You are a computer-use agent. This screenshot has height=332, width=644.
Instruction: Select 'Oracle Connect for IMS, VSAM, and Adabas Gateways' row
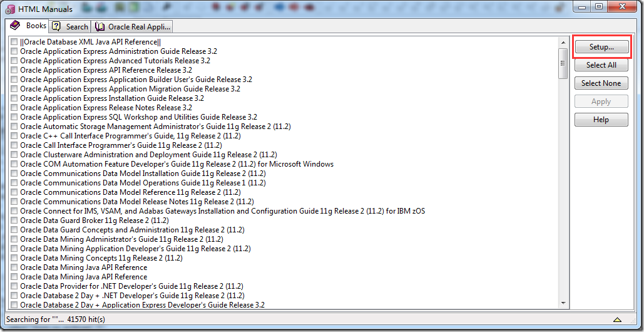(222, 211)
